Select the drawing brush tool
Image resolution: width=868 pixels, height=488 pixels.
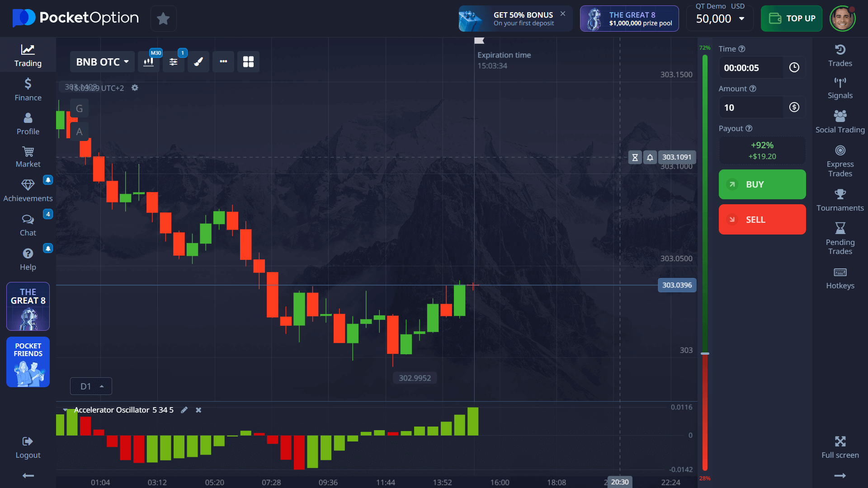click(x=198, y=62)
